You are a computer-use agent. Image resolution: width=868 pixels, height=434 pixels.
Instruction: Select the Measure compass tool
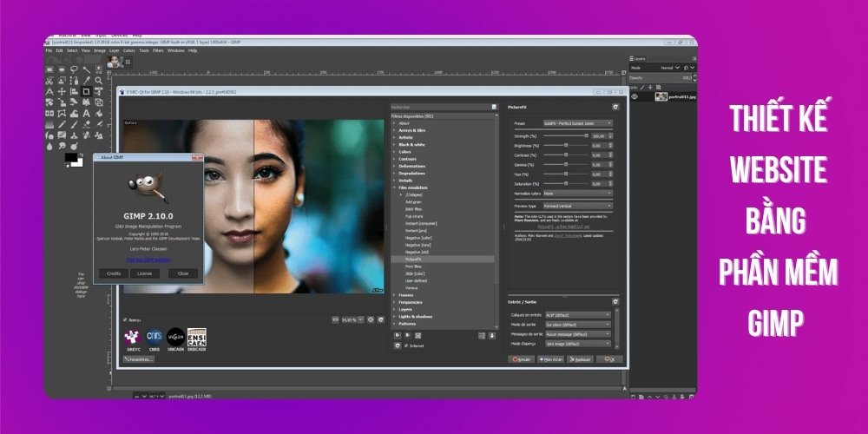coord(49,91)
